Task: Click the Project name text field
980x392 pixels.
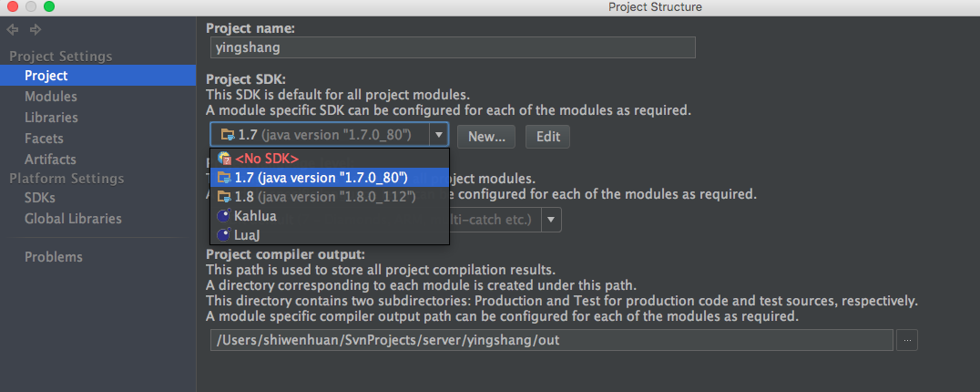Action: [x=452, y=46]
